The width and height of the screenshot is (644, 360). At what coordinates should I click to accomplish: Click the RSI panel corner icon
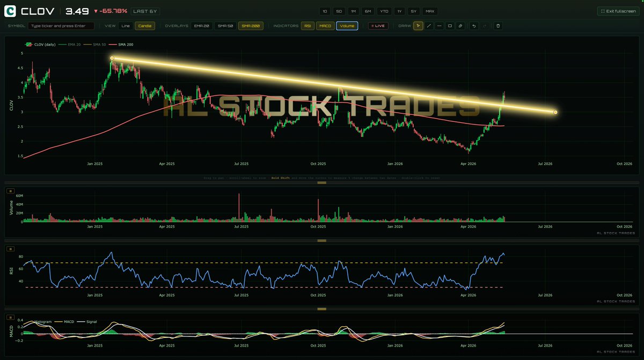click(10, 248)
